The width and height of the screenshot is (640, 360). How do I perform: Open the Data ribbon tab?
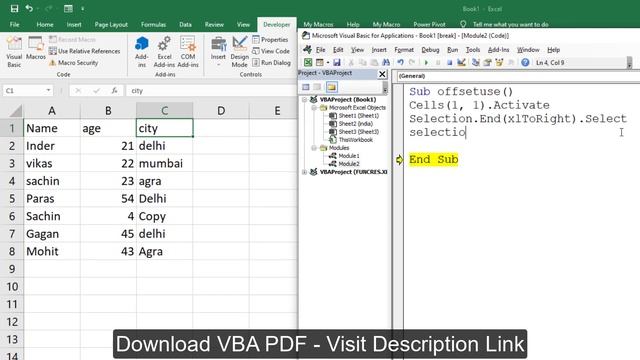(185, 24)
